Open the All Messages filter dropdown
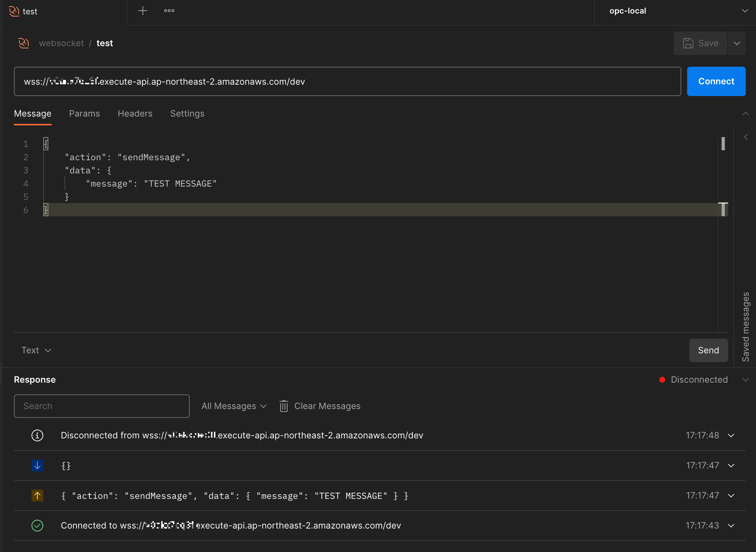This screenshot has height=552, width=756. [234, 406]
